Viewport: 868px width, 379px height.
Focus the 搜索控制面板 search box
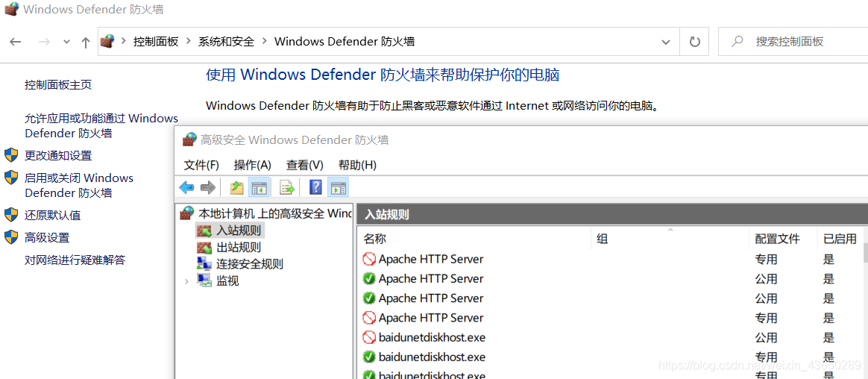[793, 42]
